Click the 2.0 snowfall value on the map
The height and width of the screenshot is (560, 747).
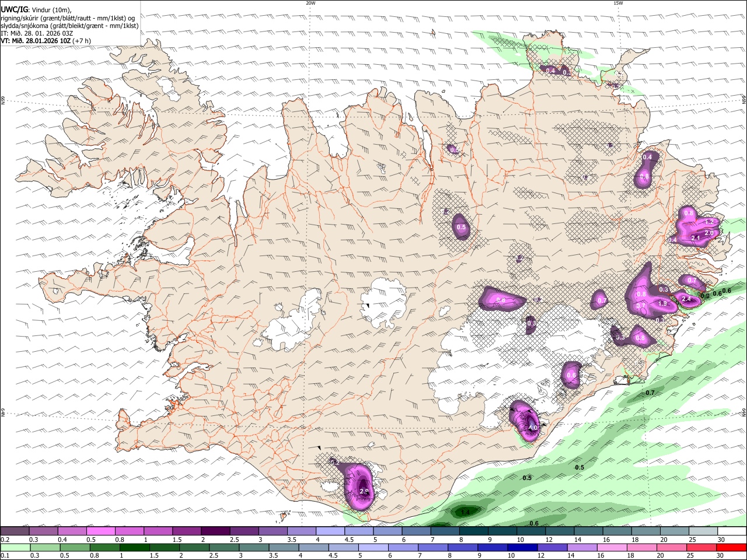tap(709, 233)
